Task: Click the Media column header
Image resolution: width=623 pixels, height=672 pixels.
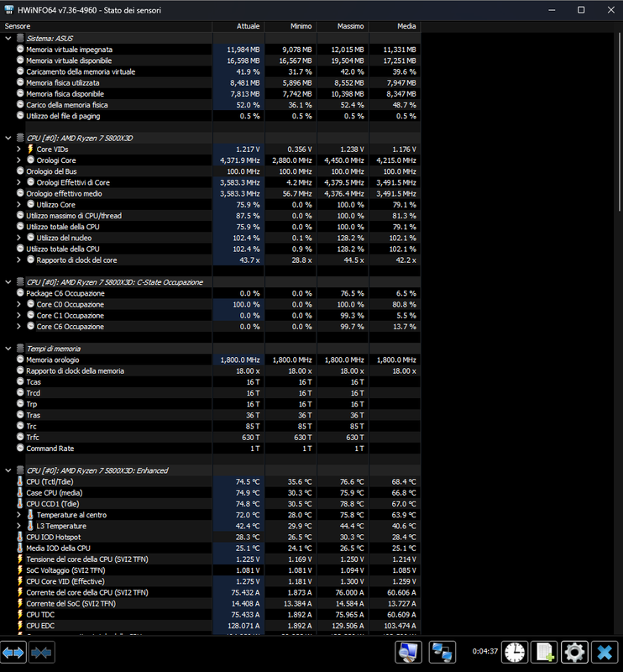Action: point(395,26)
